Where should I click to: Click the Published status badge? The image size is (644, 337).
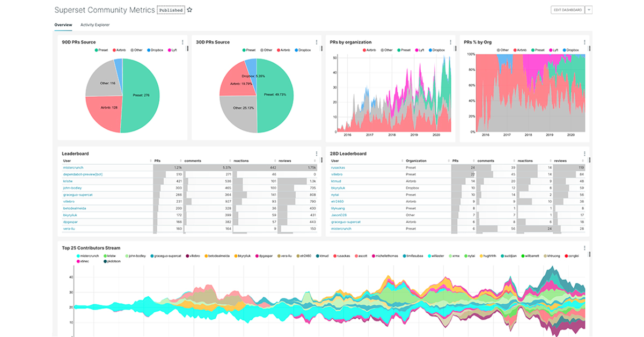[x=171, y=10]
